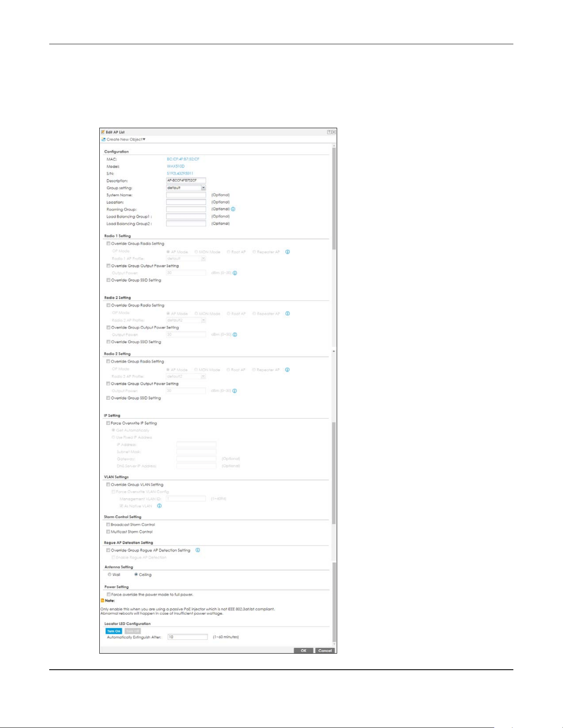Image resolution: width=563 pixels, height=728 pixels.
Task: Toggle the As Native VLAN checkbox
Action: pyautogui.click(x=122, y=506)
